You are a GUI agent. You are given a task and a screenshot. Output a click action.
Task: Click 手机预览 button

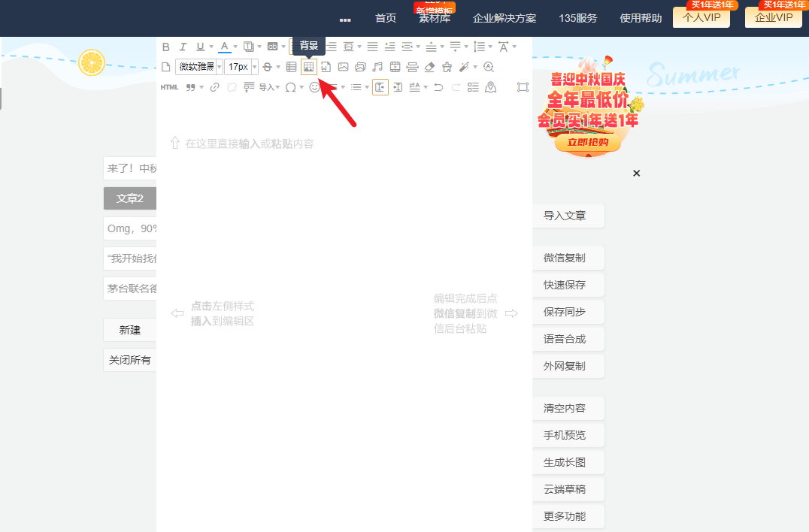tap(568, 435)
